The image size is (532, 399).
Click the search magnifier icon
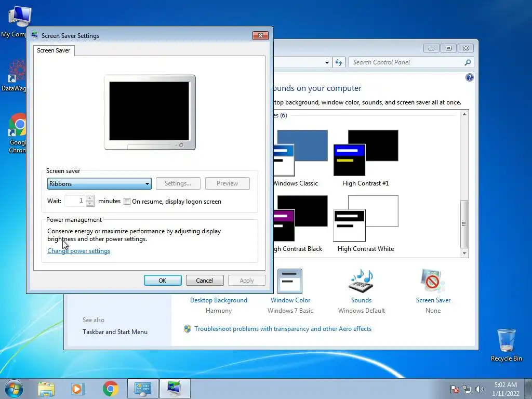[468, 62]
